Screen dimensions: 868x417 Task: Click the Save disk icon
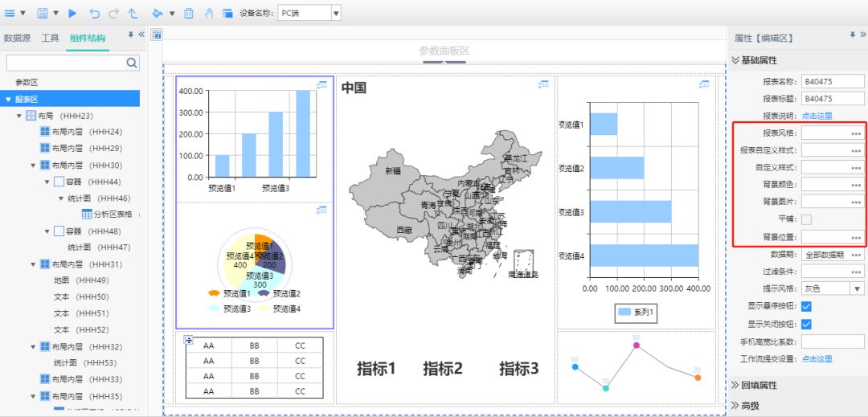coord(42,13)
